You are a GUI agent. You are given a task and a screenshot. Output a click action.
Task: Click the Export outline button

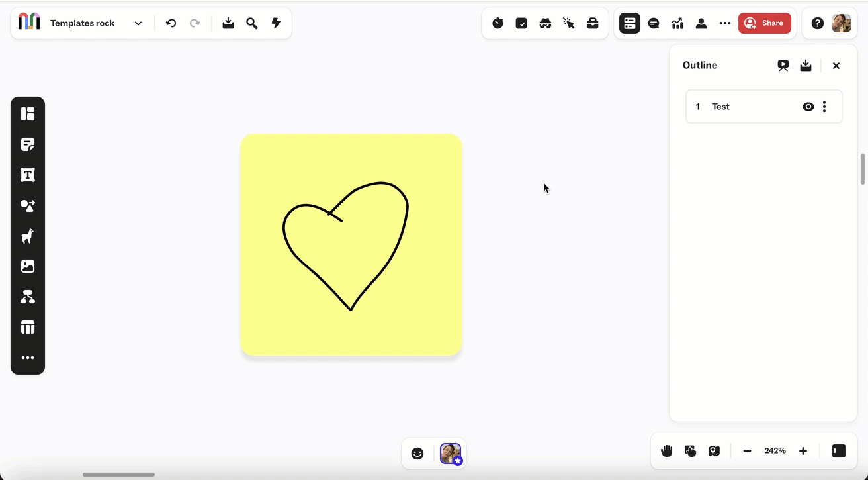point(806,65)
